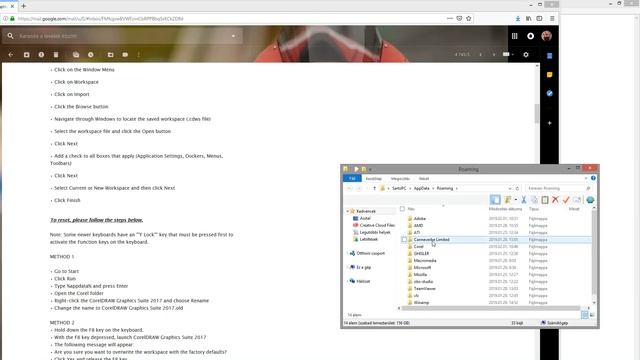Image resolution: width=640 pixels, height=360 pixels.
Task: Click the Gmail search mail field
Action: [x=122, y=36]
